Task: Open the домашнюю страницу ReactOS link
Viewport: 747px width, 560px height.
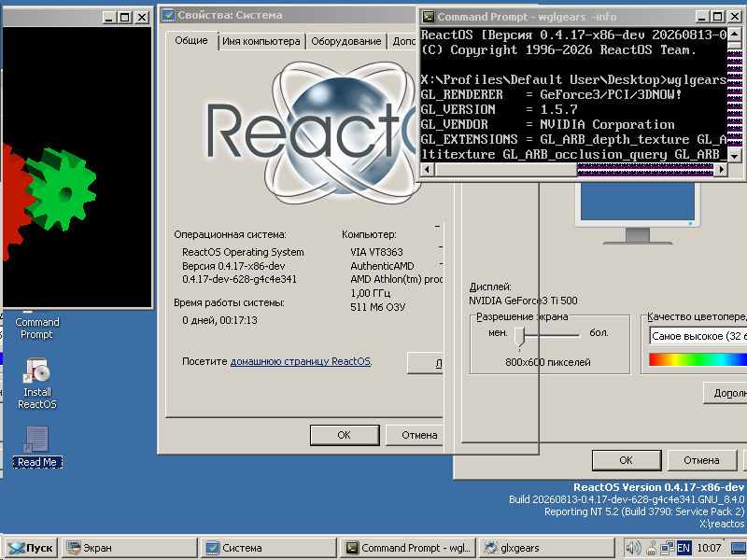Action: click(300, 361)
